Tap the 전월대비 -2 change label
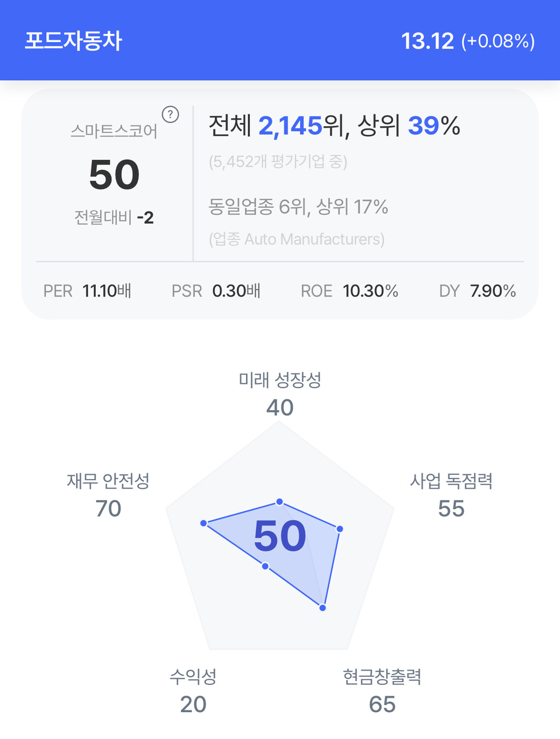This screenshot has height=739, width=560. coord(114,218)
